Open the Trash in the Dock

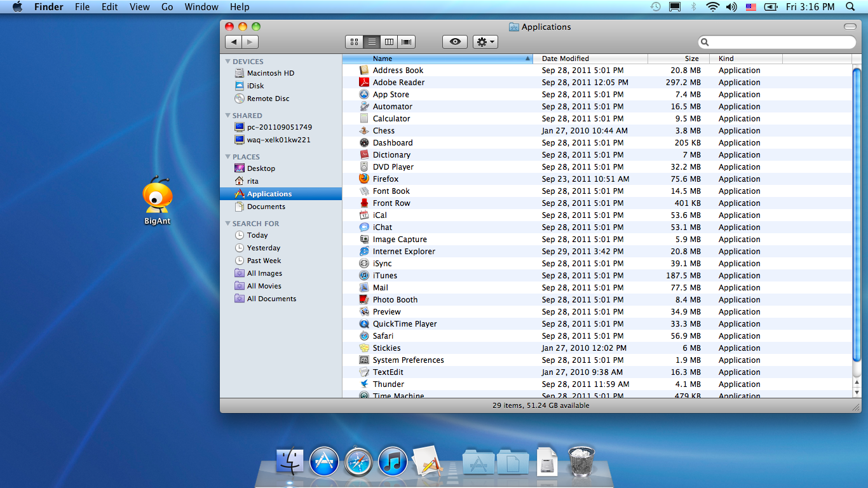click(x=581, y=461)
